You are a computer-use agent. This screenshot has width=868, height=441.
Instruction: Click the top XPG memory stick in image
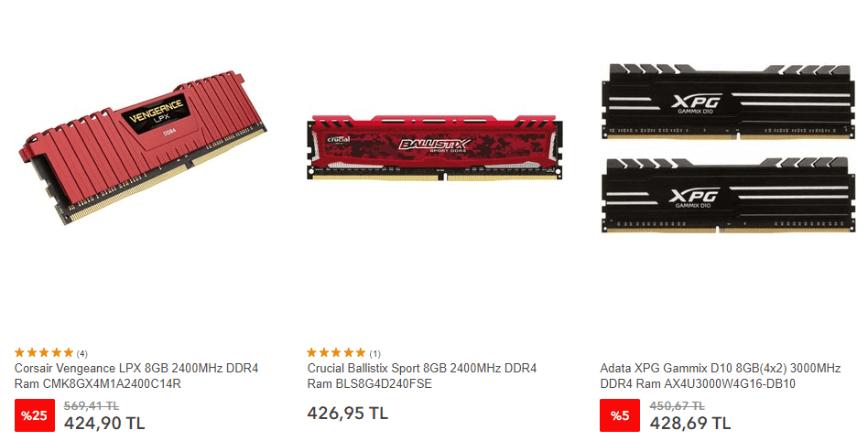pyautogui.click(x=726, y=102)
